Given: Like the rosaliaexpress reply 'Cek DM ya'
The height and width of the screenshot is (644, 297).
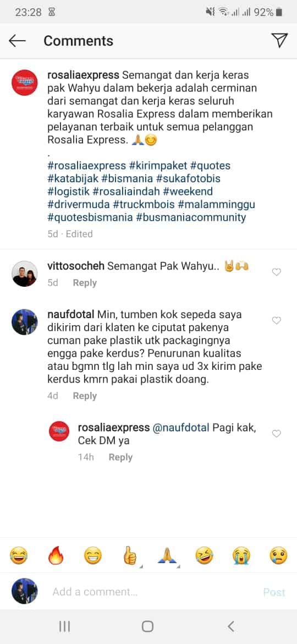Looking at the screenshot, I should tap(277, 433).
